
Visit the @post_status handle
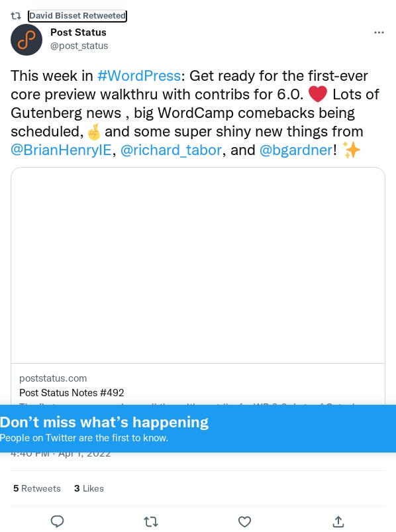[79, 46]
